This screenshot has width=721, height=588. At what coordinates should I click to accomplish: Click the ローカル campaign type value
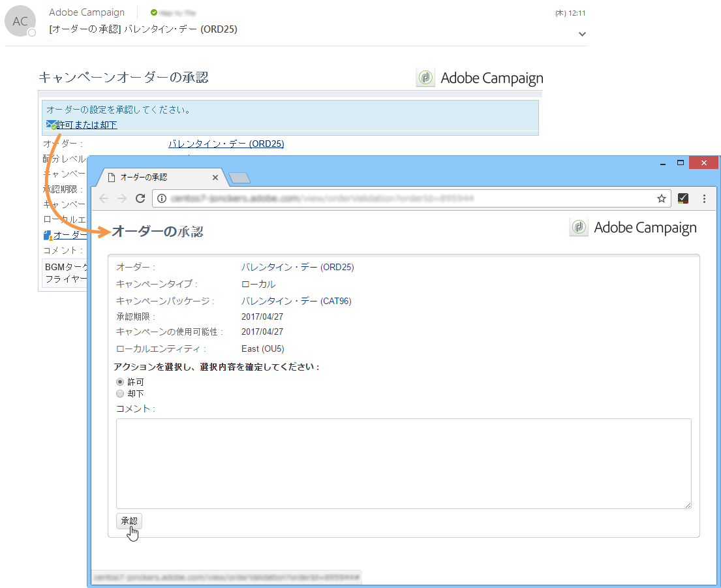(258, 284)
